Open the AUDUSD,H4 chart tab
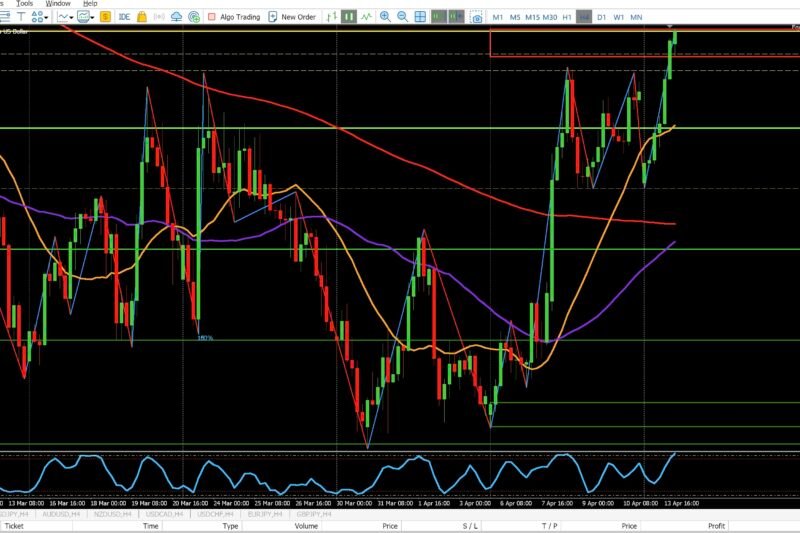This screenshot has height=533, width=800. [x=61, y=514]
